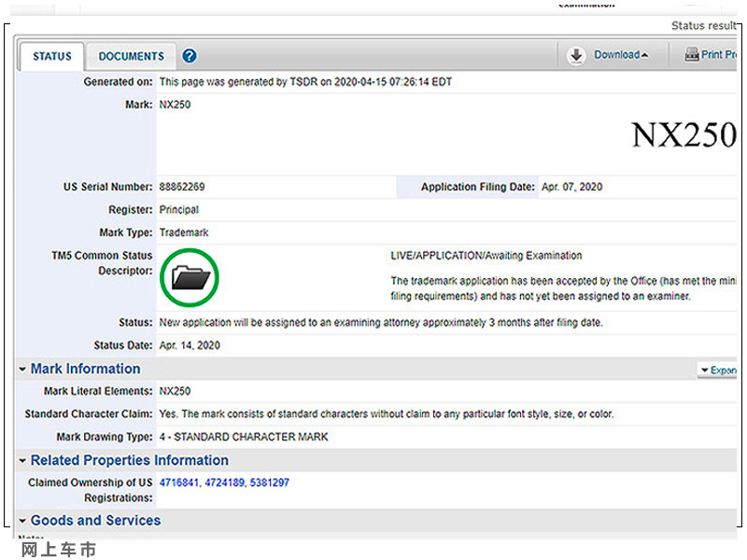Screen dimensions: 747x560
Task: Click LIVE/APPLICATION/Awaiting Examination status text
Action: pyautogui.click(x=486, y=256)
